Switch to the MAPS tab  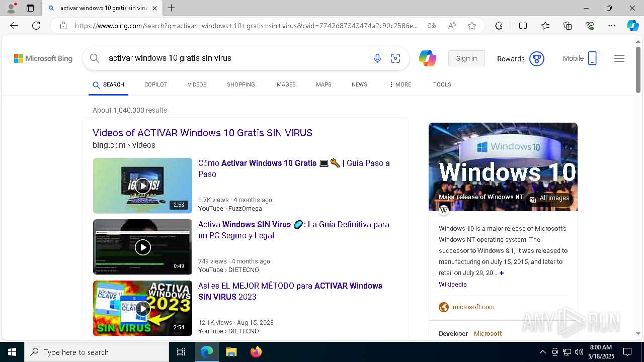[x=324, y=84]
